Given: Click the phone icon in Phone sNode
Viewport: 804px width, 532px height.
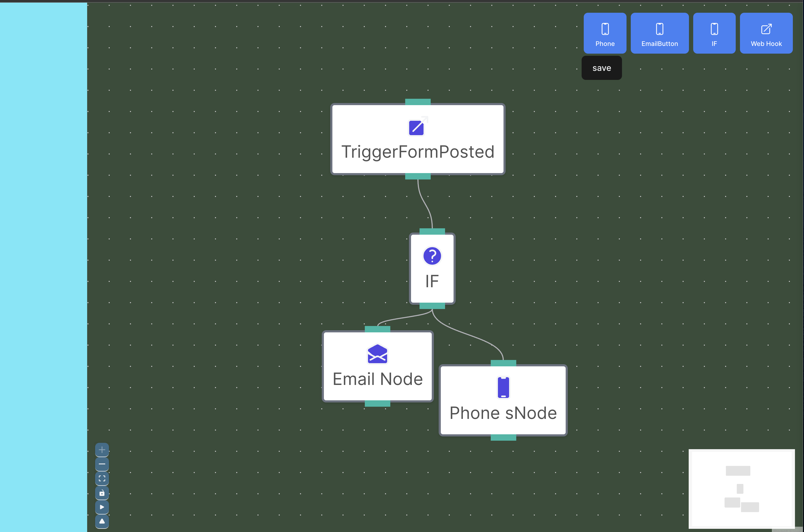Looking at the screenshot, I should tap(503, 388).
